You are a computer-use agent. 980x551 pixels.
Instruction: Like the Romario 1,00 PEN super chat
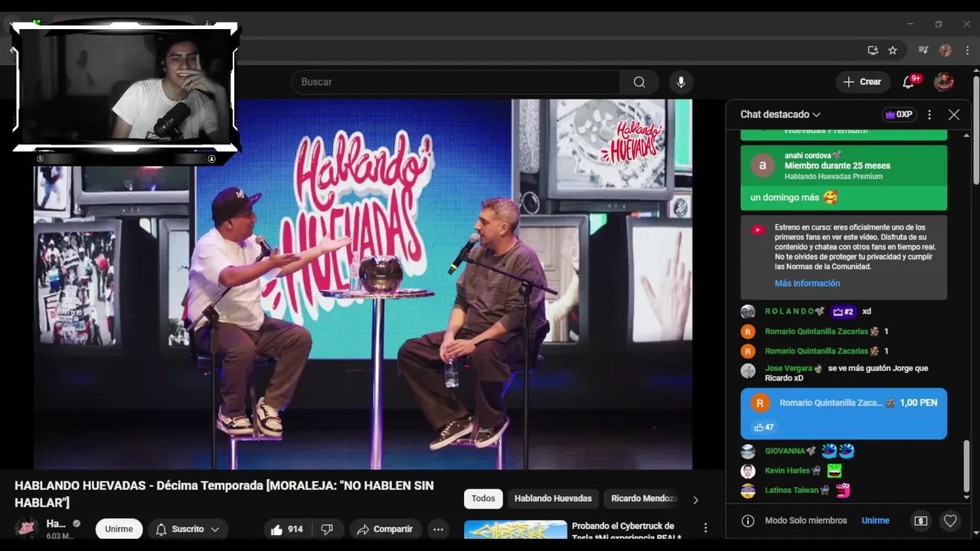pos(764,427)
